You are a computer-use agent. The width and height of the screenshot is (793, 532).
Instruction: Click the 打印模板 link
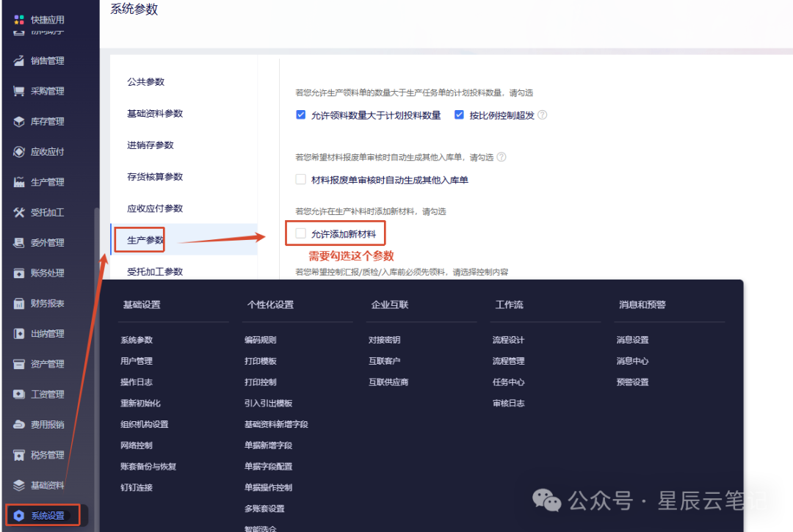pos(261,361)
